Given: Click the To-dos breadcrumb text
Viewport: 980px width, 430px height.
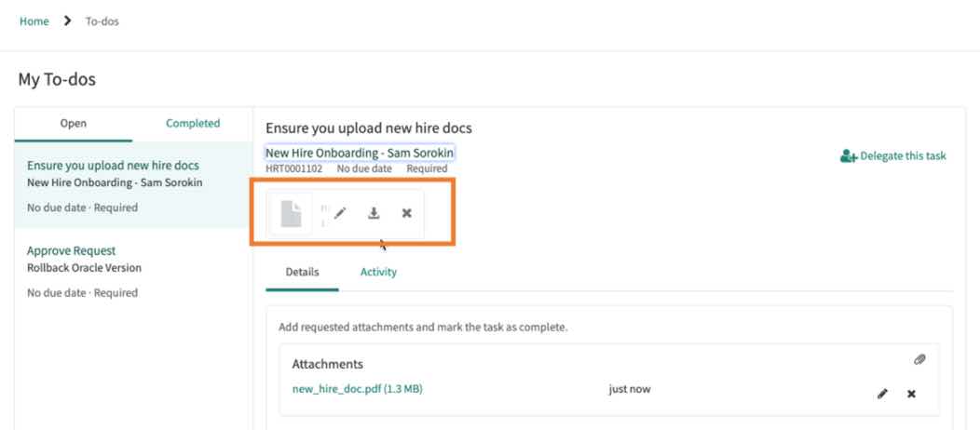Looking at the screenshot, I should click(x=102, y=21).
